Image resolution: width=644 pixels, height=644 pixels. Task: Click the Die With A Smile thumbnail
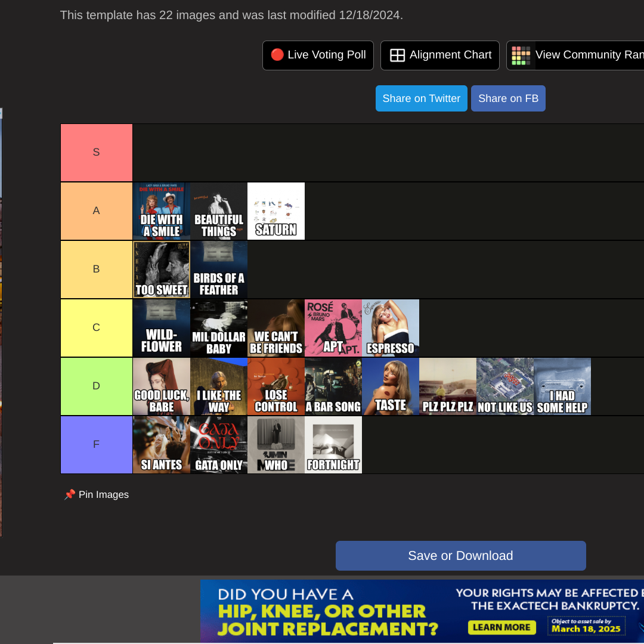(x=162, y=211)
